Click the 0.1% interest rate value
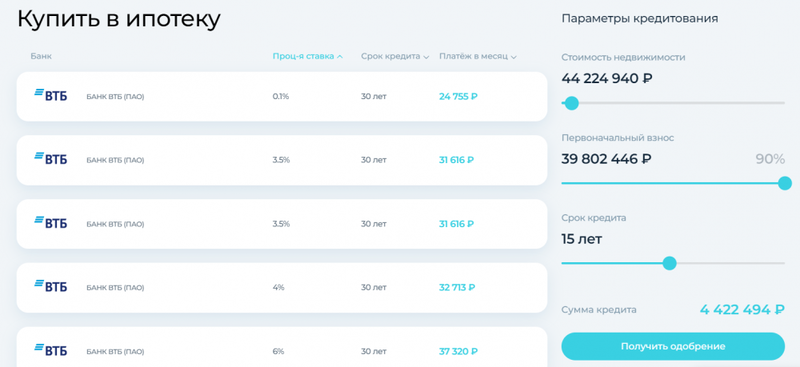The image size is (800, 367). tap(281, 96)
